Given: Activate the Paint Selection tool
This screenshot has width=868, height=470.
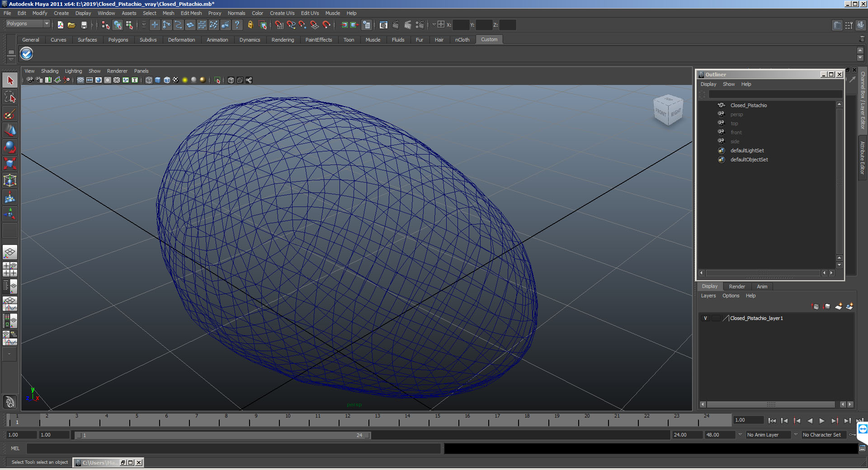Looking at the screenshot, I should (10, 113).
